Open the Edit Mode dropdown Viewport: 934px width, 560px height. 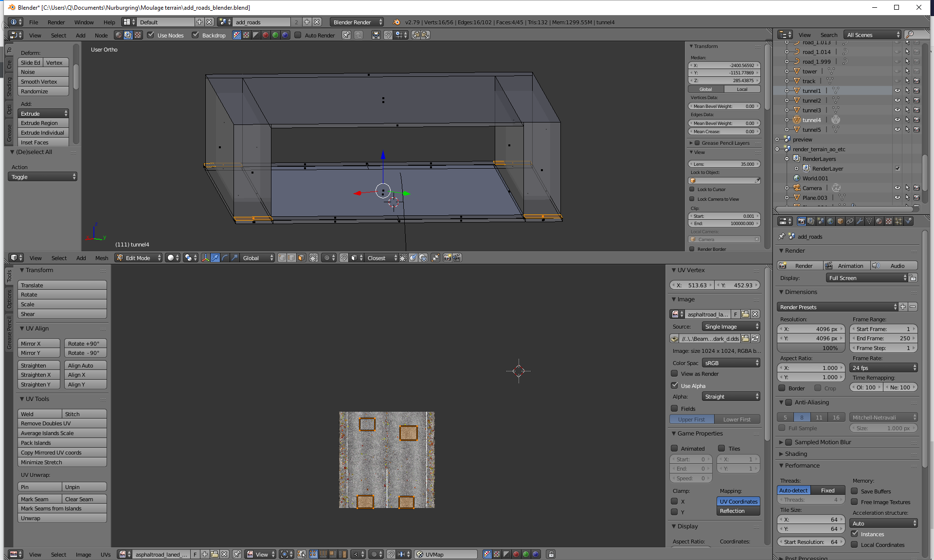(x=139, y=258)
